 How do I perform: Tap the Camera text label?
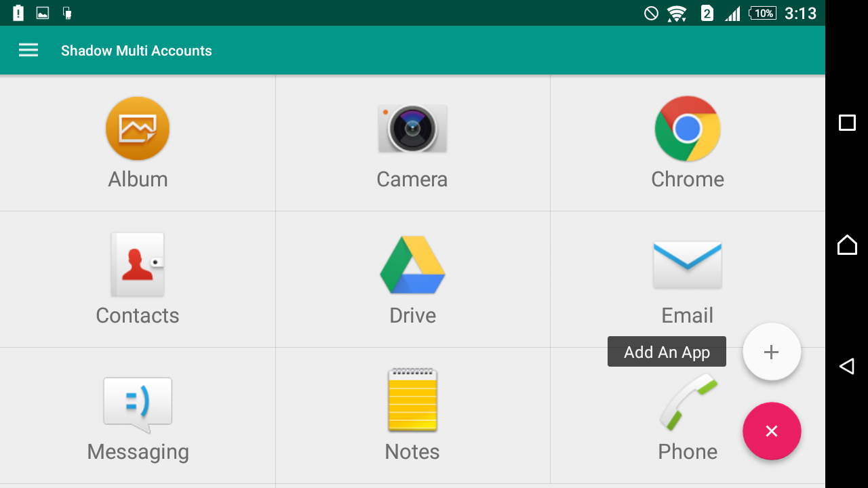[x=412, y=179]
